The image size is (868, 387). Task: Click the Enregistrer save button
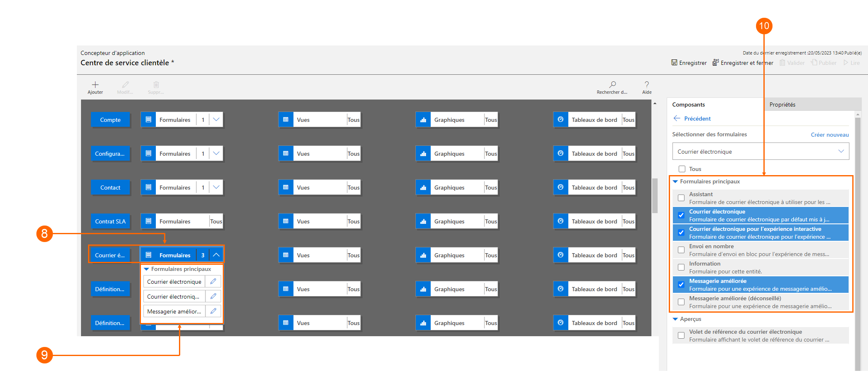click(689, 63)
